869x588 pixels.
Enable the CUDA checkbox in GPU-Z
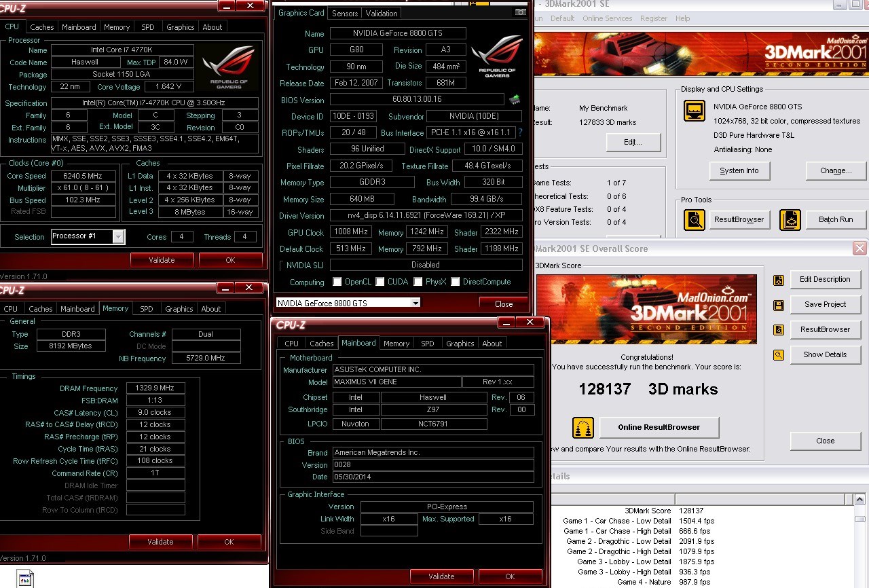pos(380,282)
